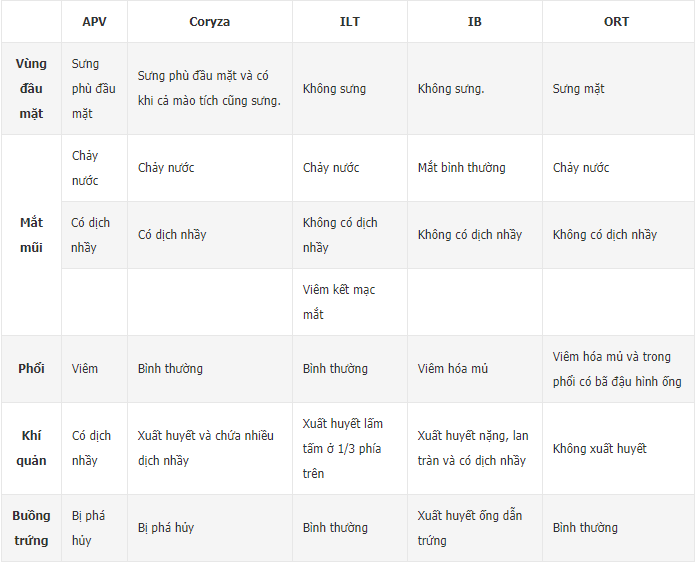
Task: Click 'Xuất huyết và chứa nhiều dịch nhầy' cell
Action: [206, 448]
